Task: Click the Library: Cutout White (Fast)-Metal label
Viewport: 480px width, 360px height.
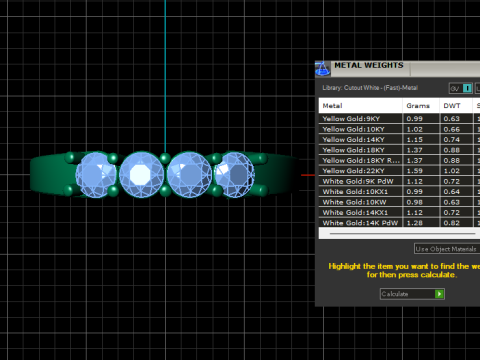Action: click(x=370, y=88)
